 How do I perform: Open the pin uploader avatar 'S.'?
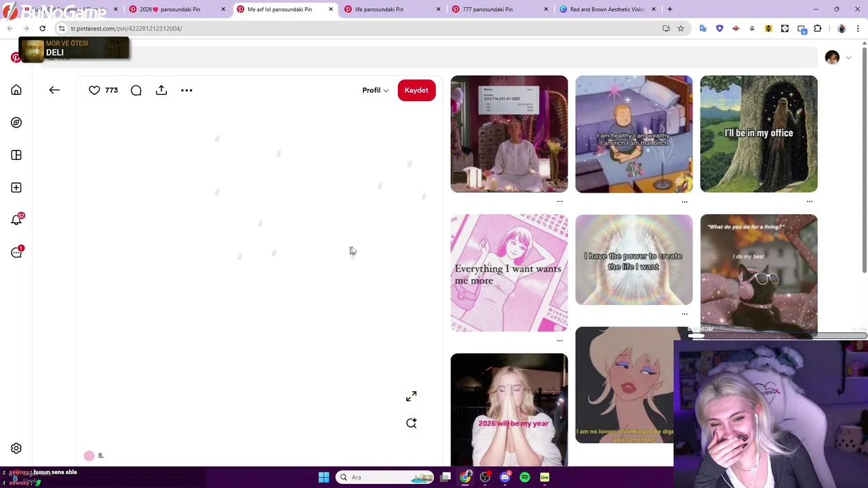(89, 455)
